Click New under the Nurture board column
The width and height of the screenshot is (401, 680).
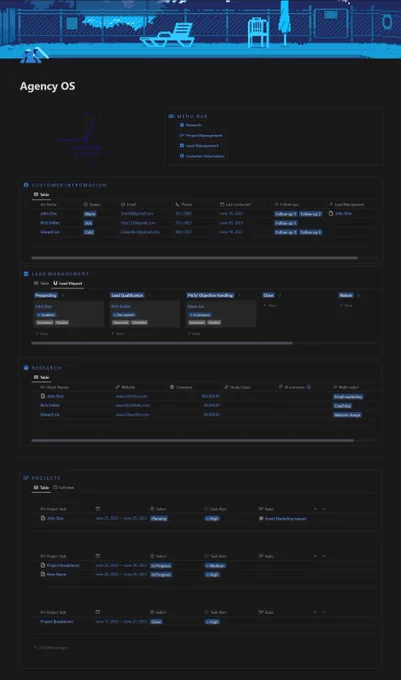[x=346, y=305]
